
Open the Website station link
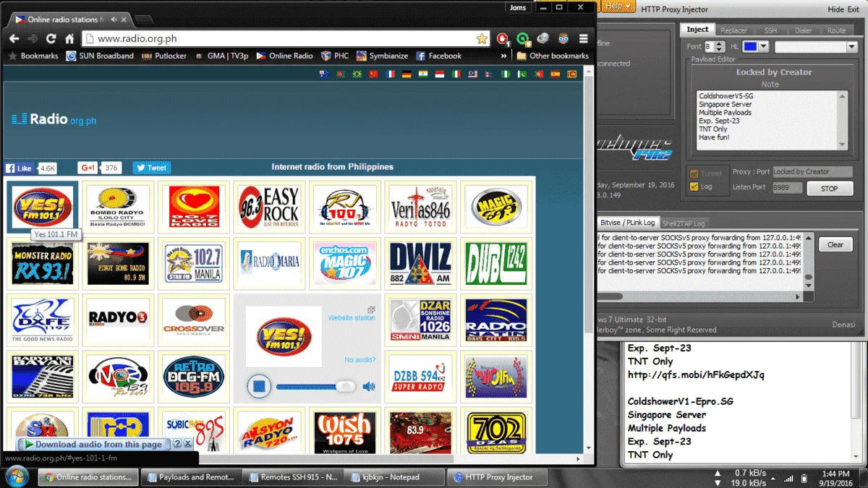pos(352,318)
